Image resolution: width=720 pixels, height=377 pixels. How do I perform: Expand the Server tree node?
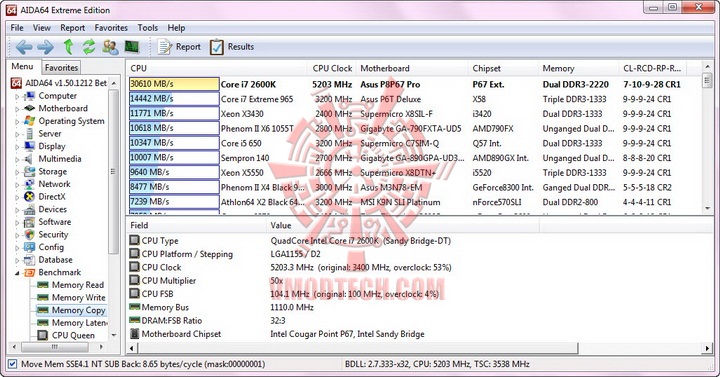17,134
